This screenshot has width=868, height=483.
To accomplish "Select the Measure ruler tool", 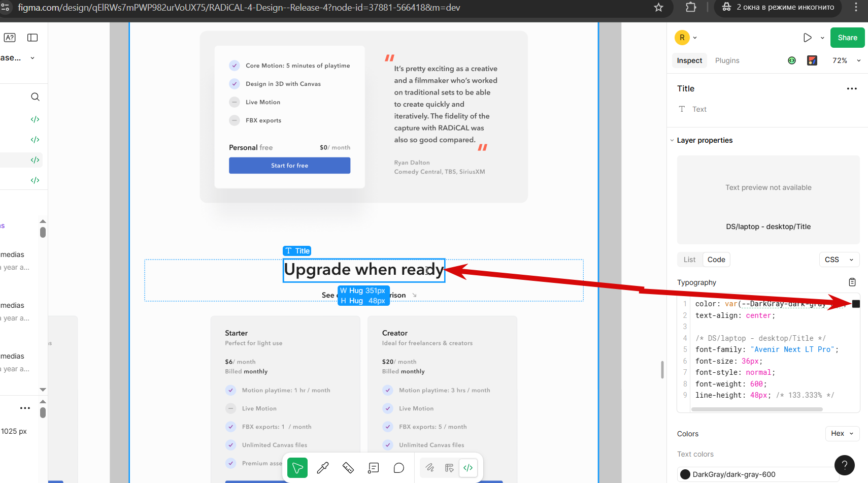I will (348, 468).
